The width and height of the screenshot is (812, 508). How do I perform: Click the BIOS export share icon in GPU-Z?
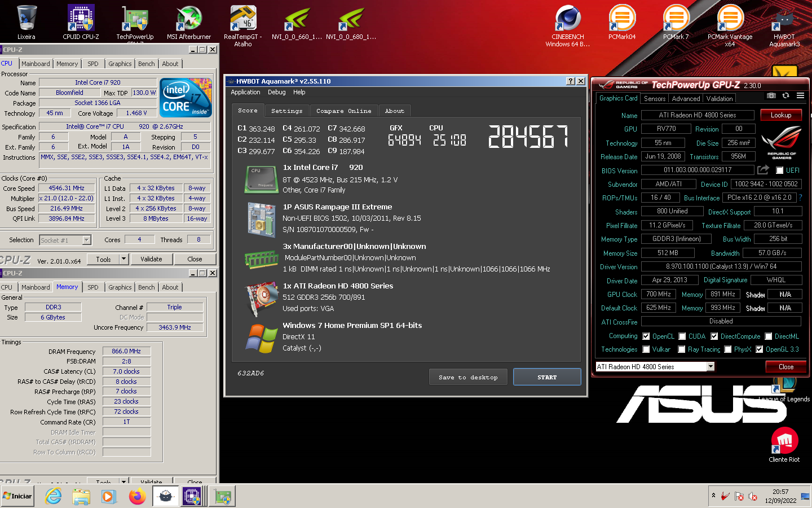coord(763,169)
